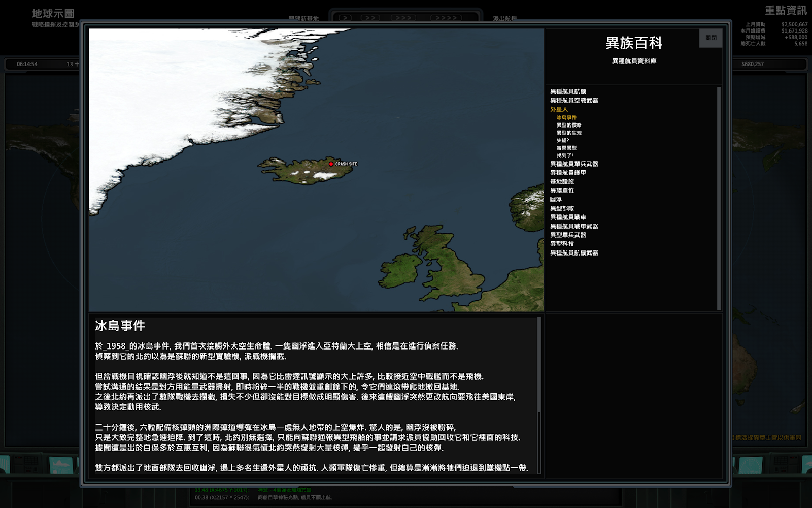Click the 重點資訊 heading in the background

pyautogui.click(x=786, y=11)
